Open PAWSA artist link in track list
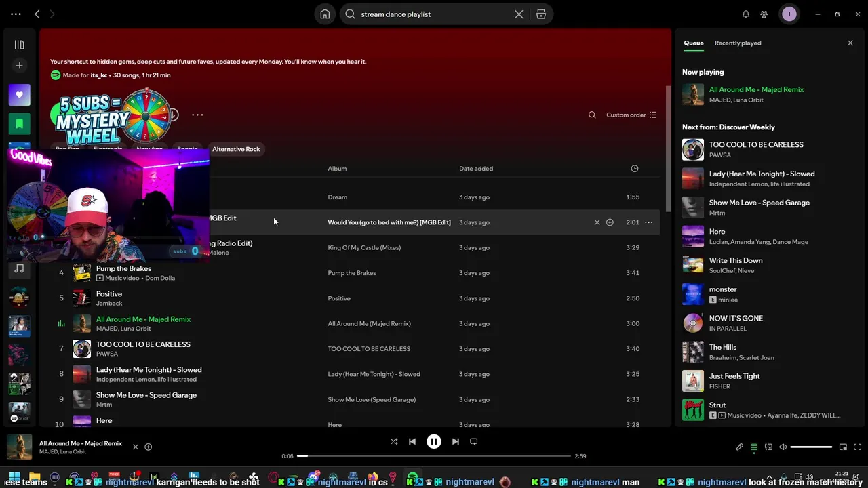The height and width of the screenshot is (488, 868). 107,354
